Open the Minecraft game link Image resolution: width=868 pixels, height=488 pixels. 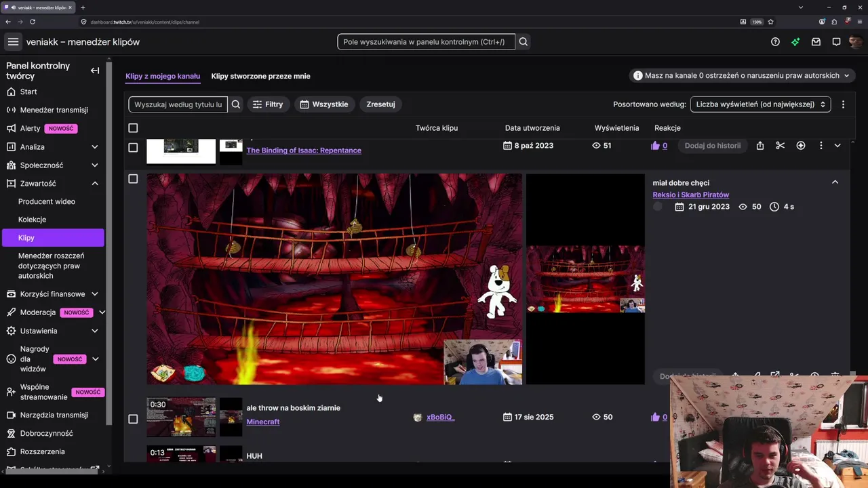[263, 422]
